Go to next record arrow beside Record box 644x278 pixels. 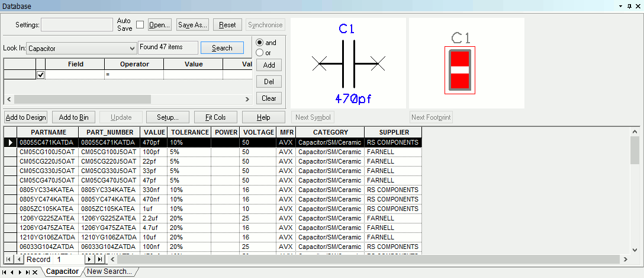89,260
